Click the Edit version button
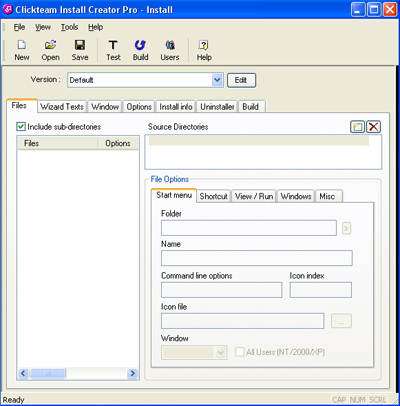Image resolution: width=400 pixels, height=406 pixels. tap(241, 80)
